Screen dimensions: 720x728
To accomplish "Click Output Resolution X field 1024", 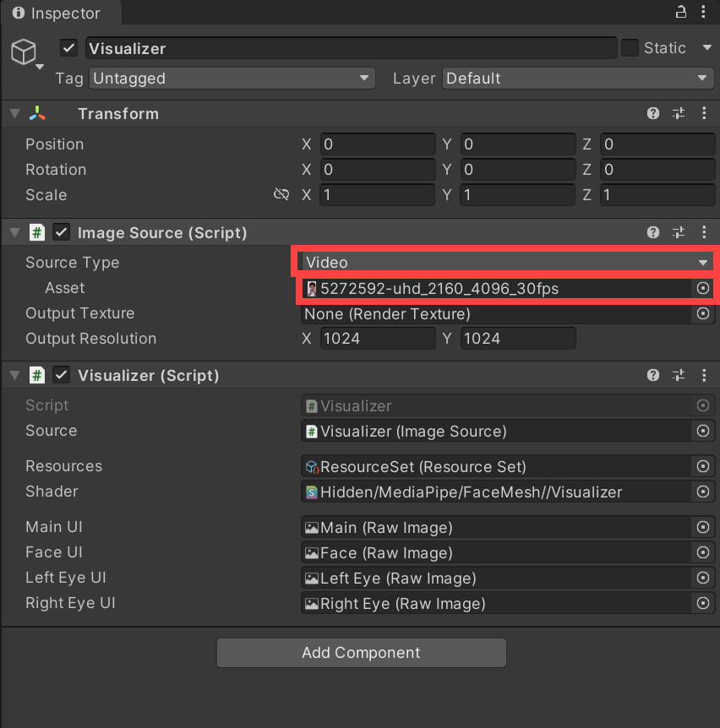I will coord(378,338).
